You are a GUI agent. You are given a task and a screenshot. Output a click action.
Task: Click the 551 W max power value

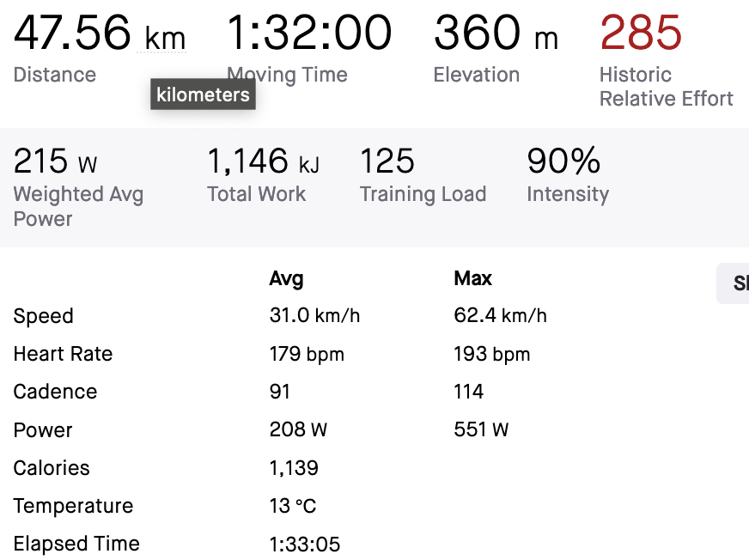pos(481,429)
